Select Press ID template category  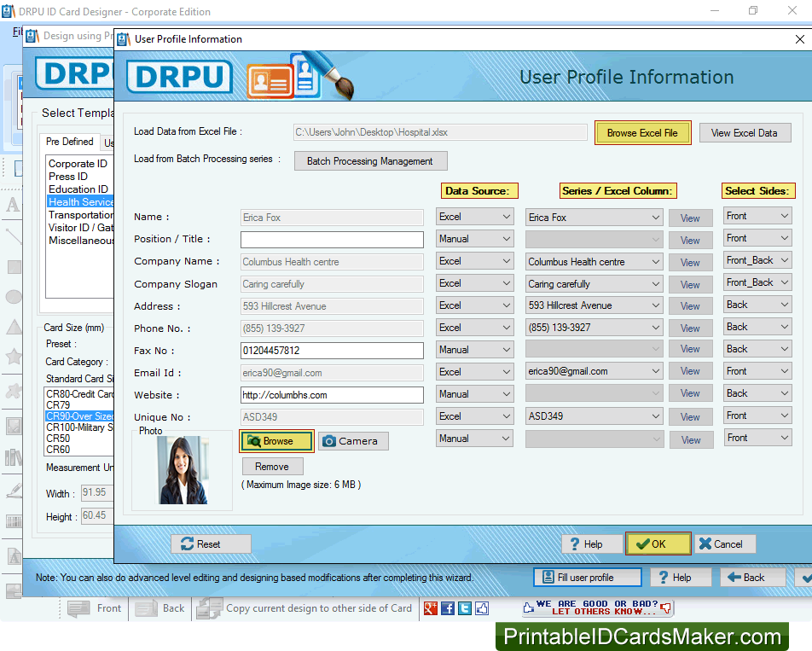click(68, 177)
